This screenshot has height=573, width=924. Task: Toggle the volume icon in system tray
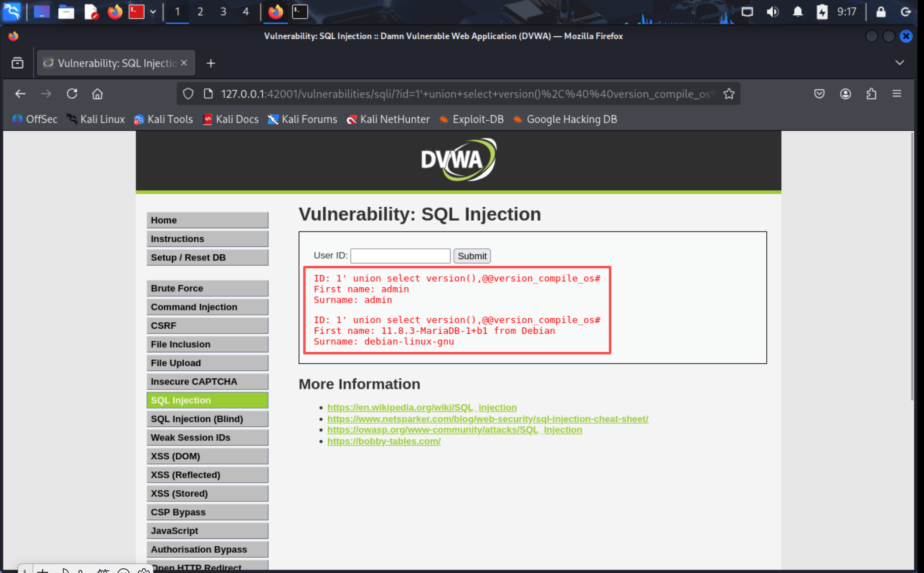[x=772, y=12]
